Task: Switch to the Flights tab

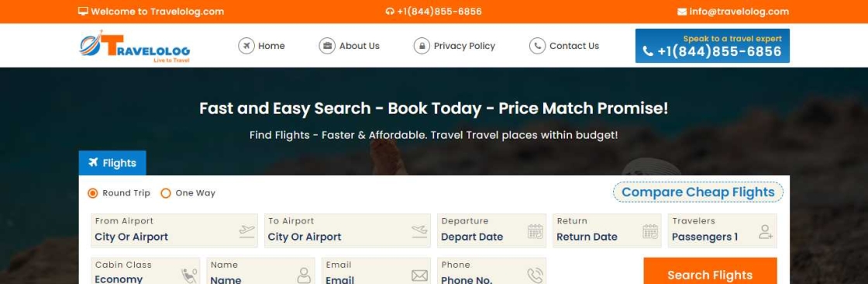Action: [112, 163]
